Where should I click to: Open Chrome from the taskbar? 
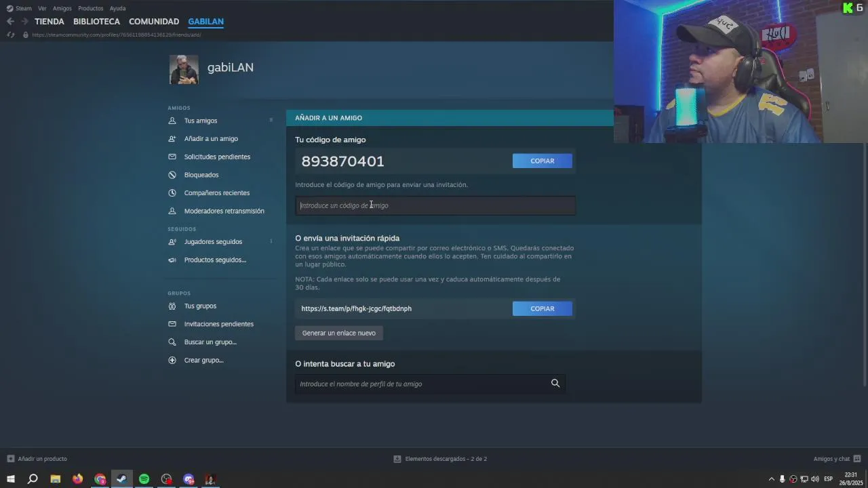(x=100, y=479)
